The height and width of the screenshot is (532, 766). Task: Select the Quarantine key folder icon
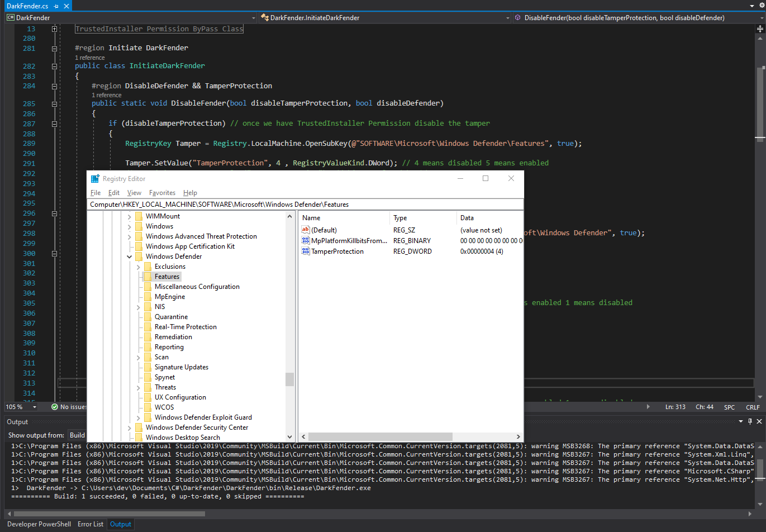[148, 317]
